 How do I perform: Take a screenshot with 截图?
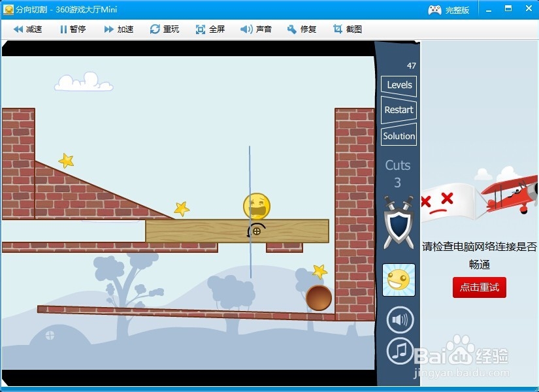click(347, 29)
